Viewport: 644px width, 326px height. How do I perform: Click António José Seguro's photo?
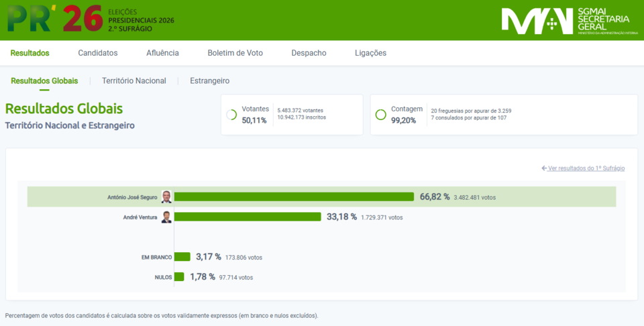coord(166,197)
